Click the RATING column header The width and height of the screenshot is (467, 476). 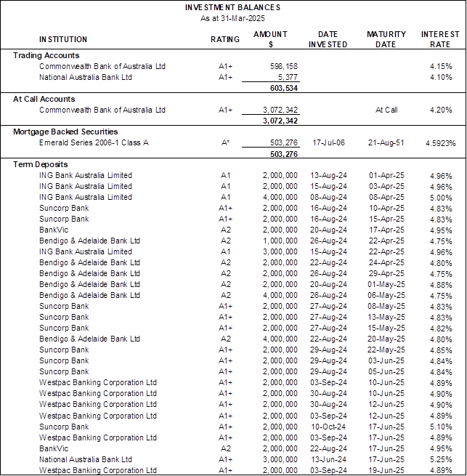(x=225, y=39)
